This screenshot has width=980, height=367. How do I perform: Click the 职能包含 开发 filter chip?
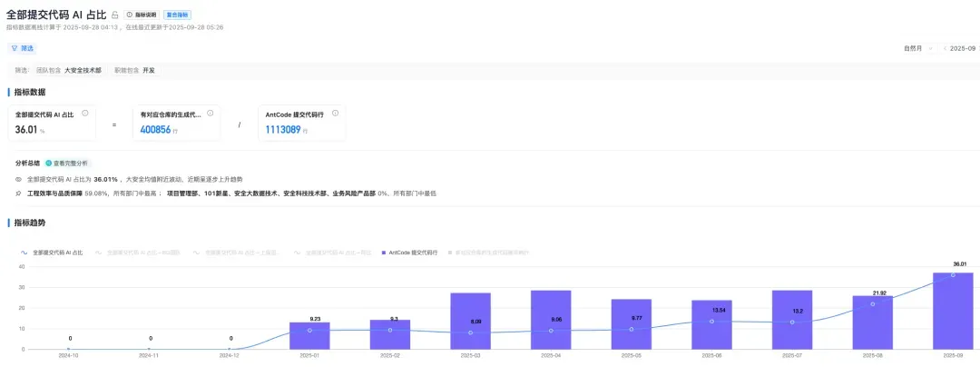pyautogui.click(x=134, y=71)
